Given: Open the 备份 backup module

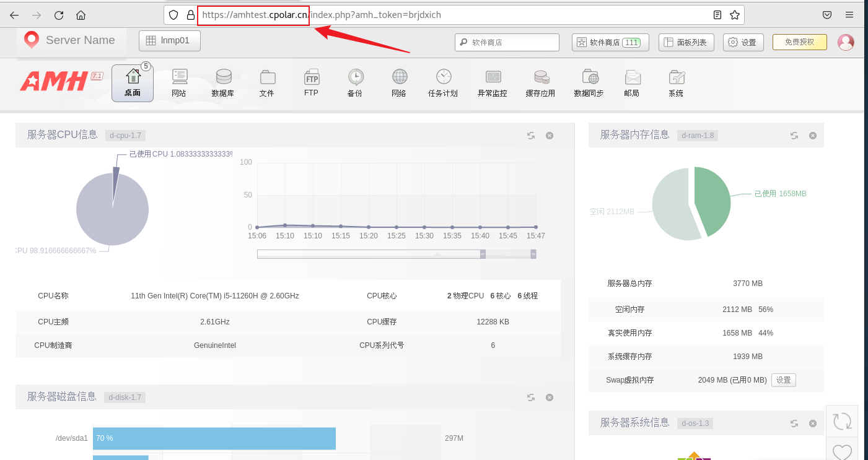Looking at the screenshot, I should [355, 83].
